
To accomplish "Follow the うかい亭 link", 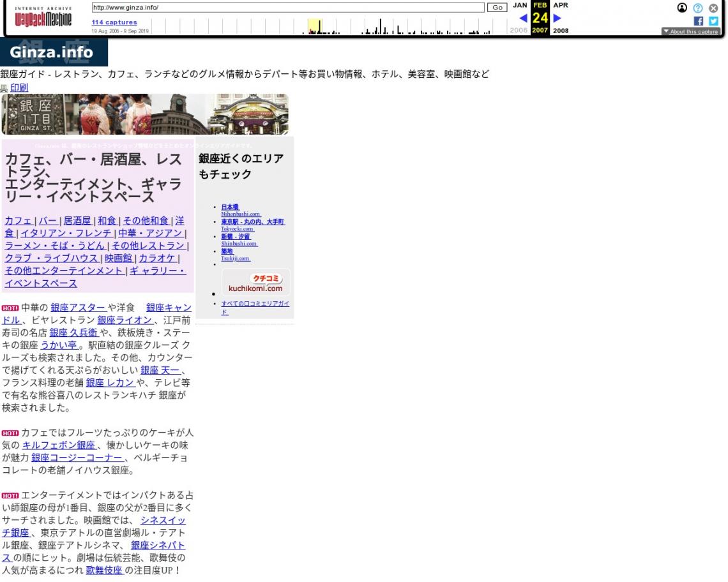I will tap(59, 345).
